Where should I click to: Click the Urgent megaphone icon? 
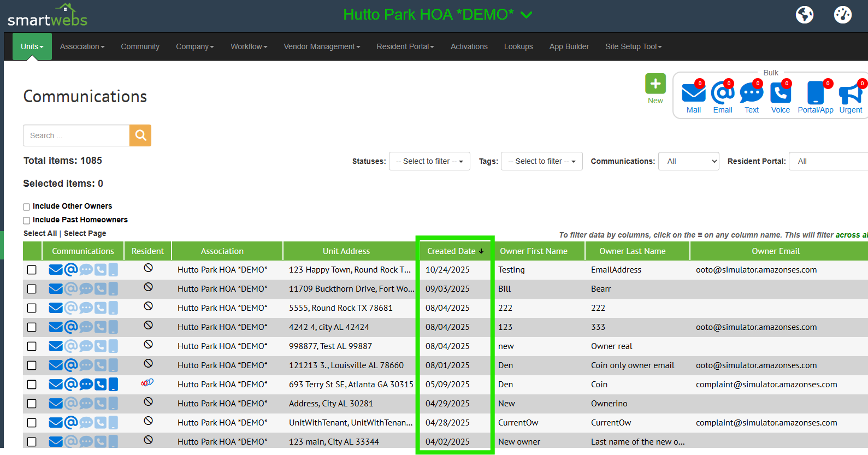pyautogui.click(x=851, y=94)
